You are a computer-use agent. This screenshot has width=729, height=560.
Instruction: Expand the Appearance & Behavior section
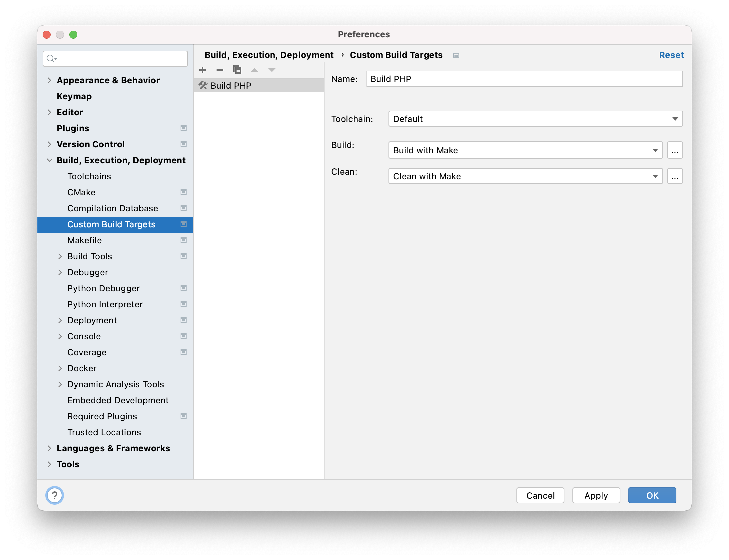coord(49,80)
